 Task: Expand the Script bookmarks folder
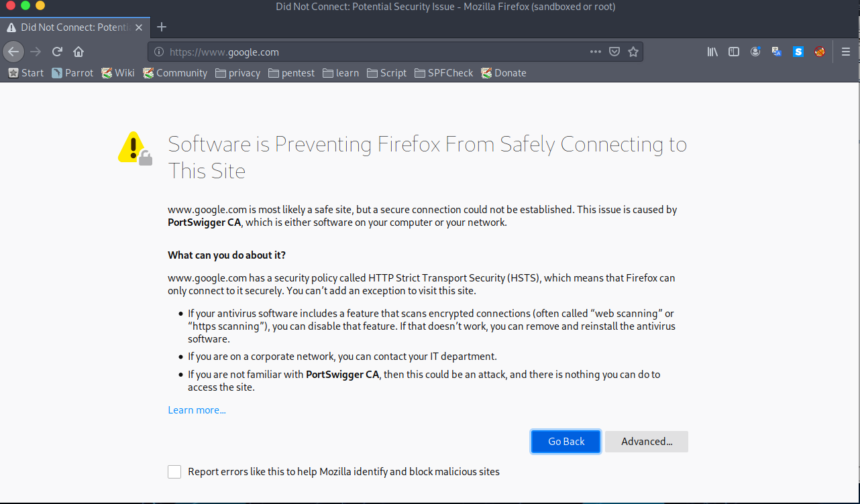[386, 73]
